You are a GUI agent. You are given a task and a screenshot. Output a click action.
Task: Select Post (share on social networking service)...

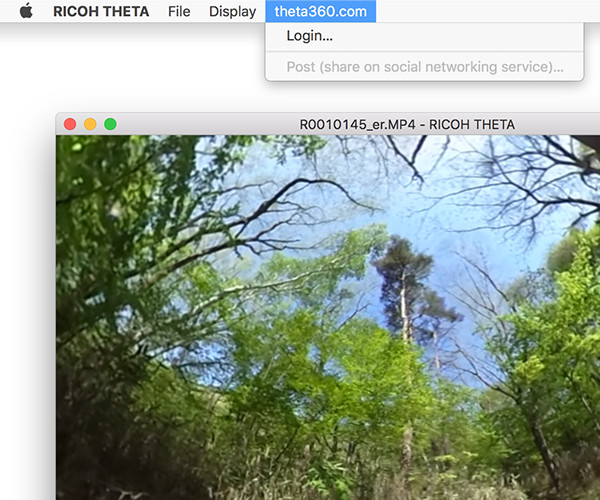[x=425, y=67]
